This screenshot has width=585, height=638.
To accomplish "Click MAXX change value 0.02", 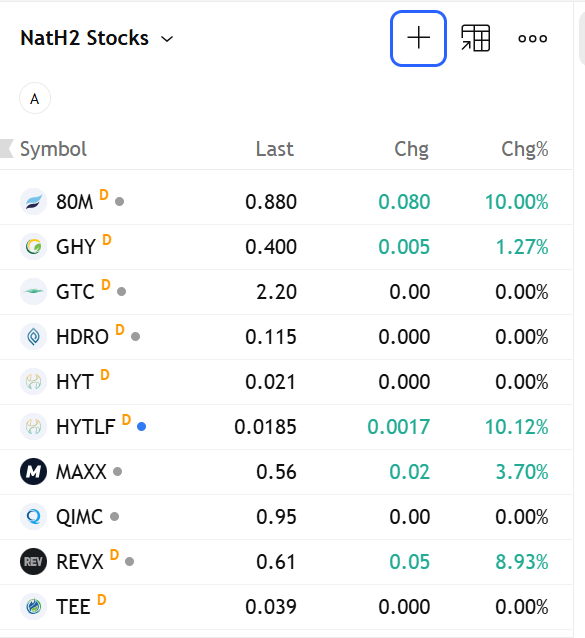I will tap(410, 472).
